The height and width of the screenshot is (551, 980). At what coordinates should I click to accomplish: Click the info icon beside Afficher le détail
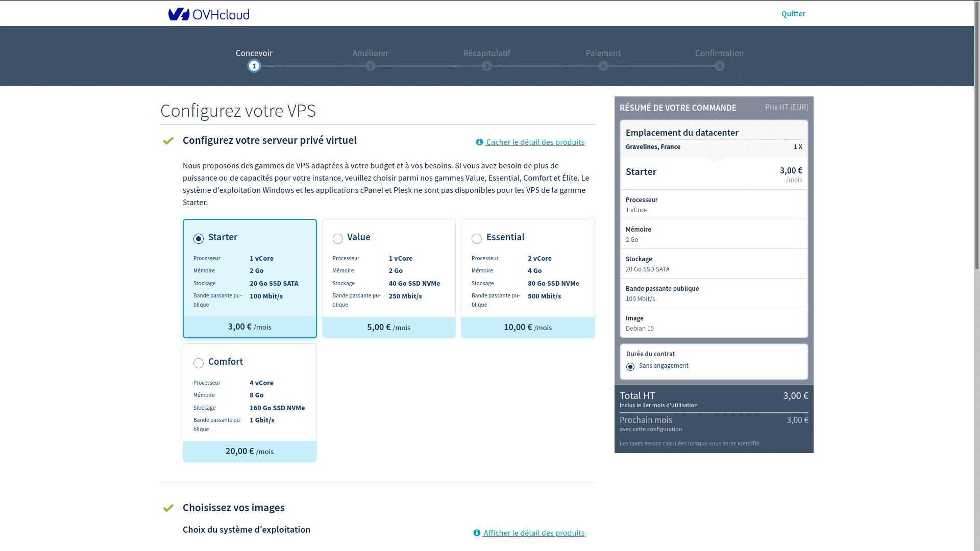(477, 533)
